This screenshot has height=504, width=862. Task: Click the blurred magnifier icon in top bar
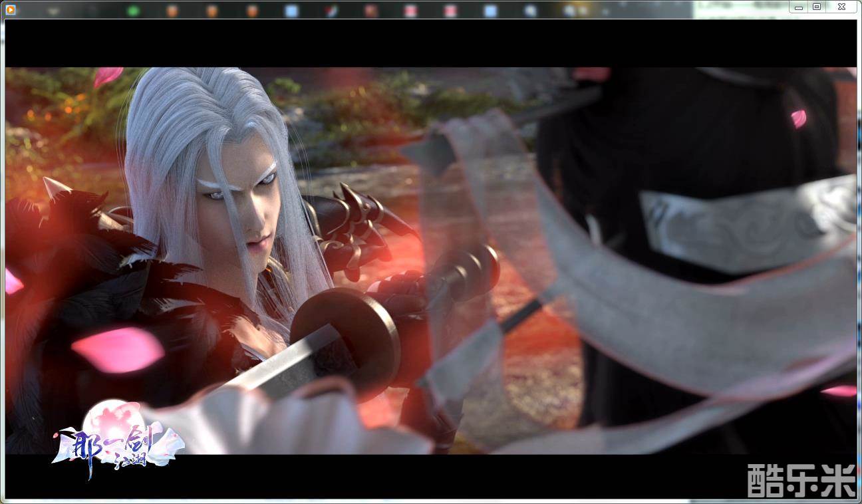[530, 11]
